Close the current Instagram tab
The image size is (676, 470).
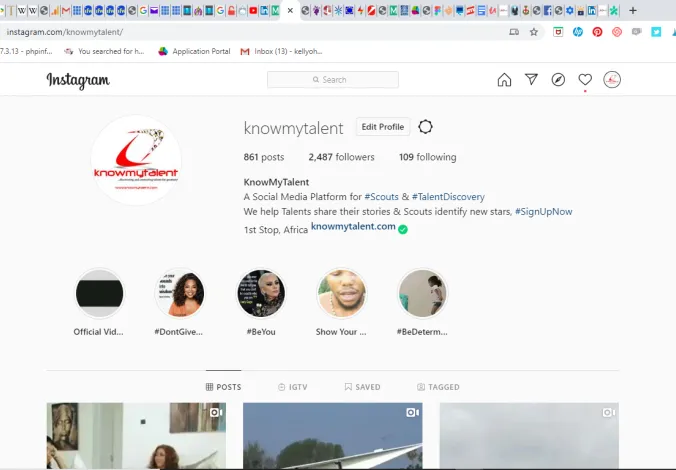[290, 10]
